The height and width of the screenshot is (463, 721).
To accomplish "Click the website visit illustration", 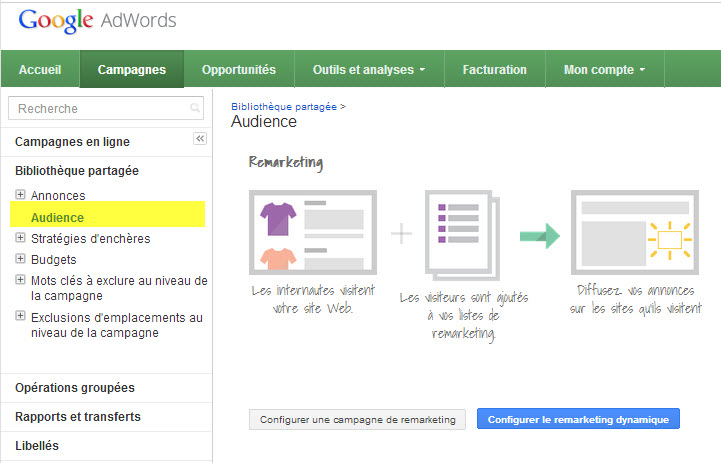I will pyautogui.click(x=313, y=232).
